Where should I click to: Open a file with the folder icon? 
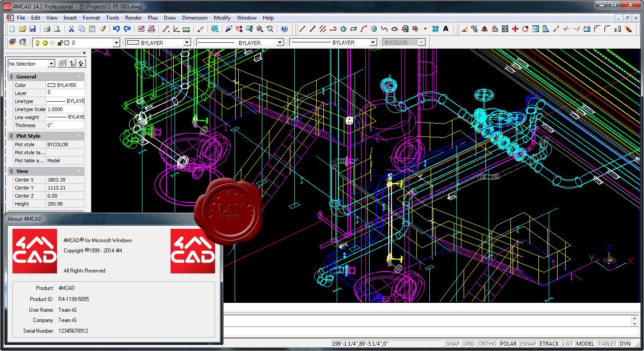coord(22,29)
